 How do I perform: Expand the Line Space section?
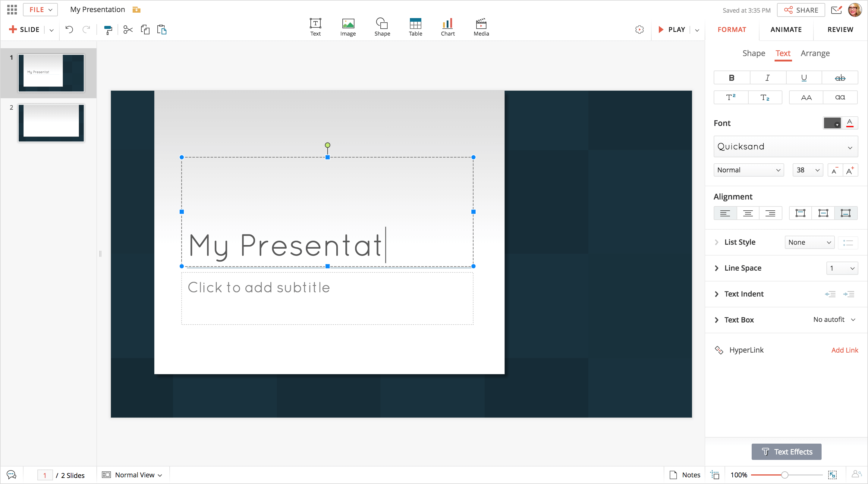pyautogui.click(x=717, y=268)
